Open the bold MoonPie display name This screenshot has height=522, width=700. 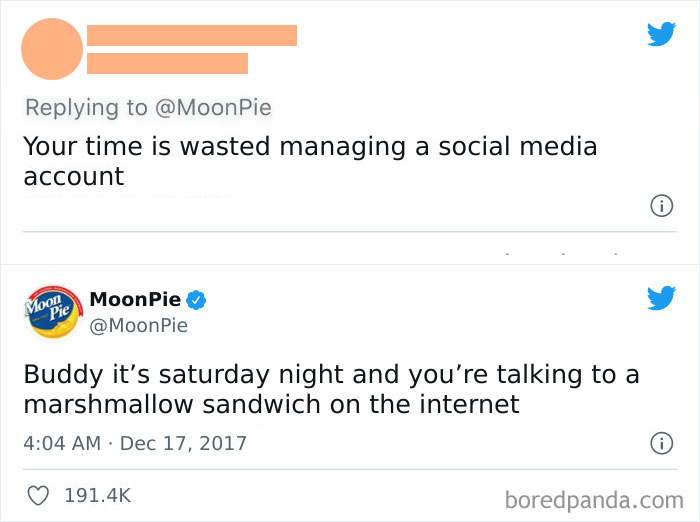(x=137, y=299)
